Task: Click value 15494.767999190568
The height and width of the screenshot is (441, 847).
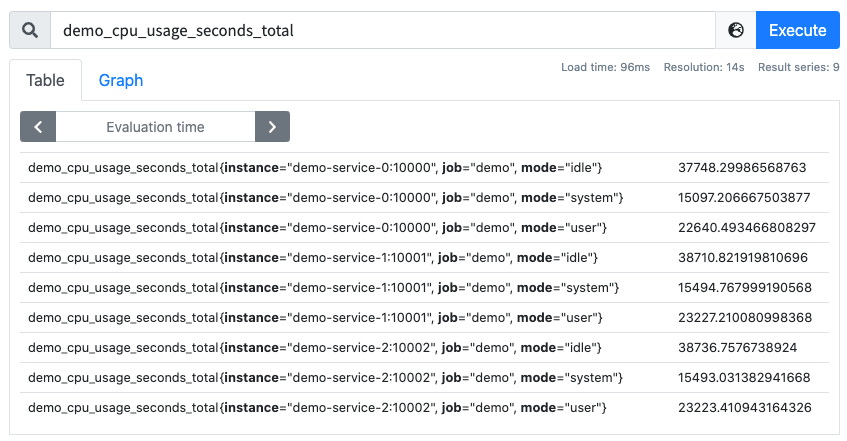Action: (x=745, y=288)
